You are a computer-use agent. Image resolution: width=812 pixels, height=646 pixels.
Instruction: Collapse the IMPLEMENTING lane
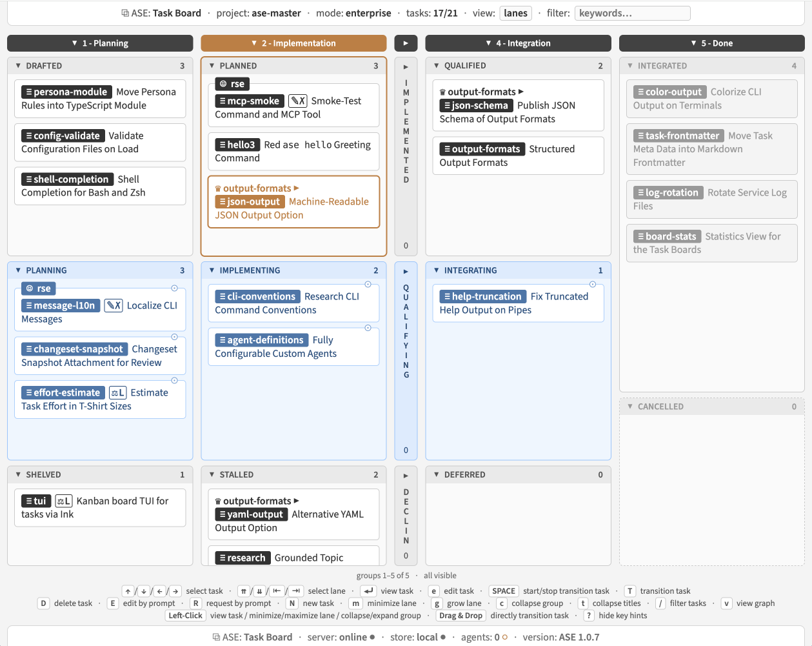coord(212,270)
